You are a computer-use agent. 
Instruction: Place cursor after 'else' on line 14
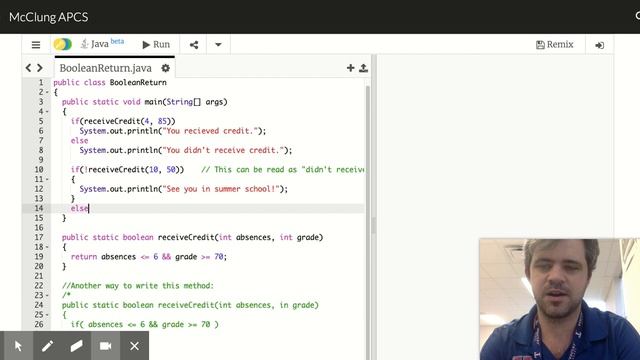point(89,209)
